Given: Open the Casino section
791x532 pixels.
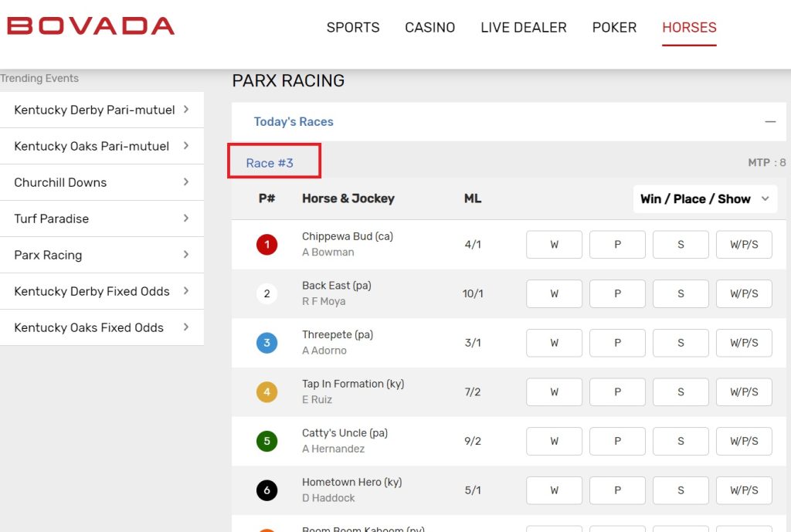Looking at the screenshot, I should (x=429, y=27).
